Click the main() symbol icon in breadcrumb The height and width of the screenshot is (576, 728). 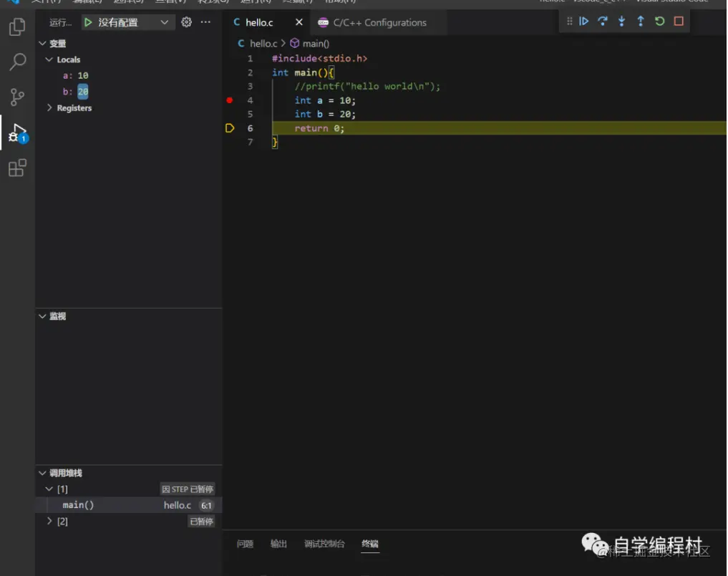(294, 43)
